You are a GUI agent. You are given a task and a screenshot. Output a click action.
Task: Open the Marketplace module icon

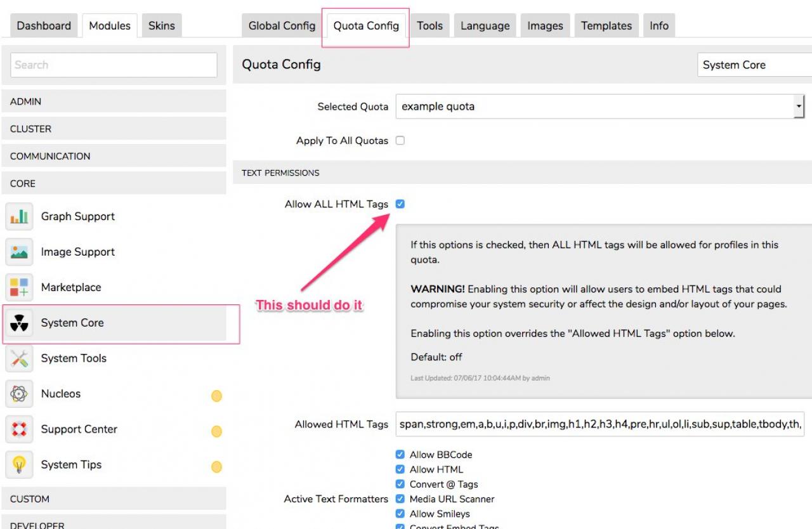click(x=19, y=288)
